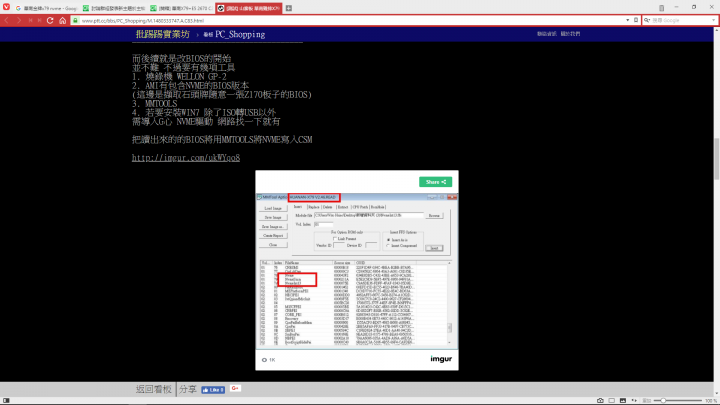Screen dimensions: 720x405
Task: Click the Rewind history button
Action: (x=30, y=21)
